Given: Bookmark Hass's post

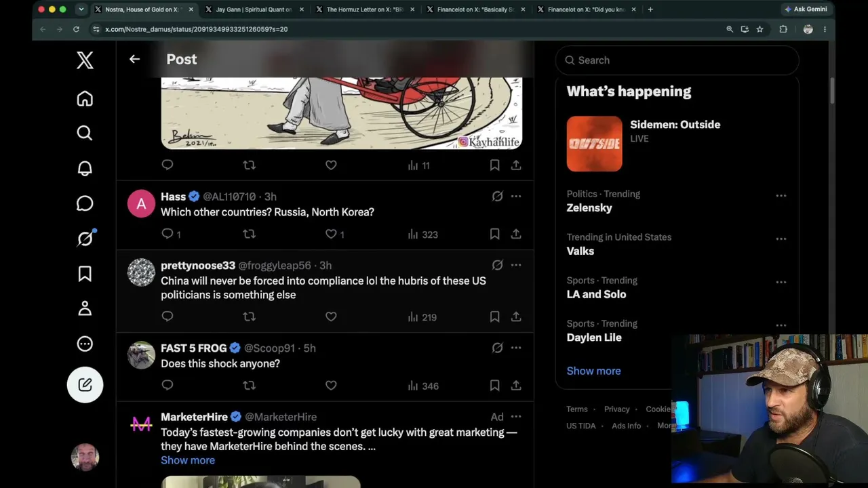Looking at the screenshot, I should [494, 234].
